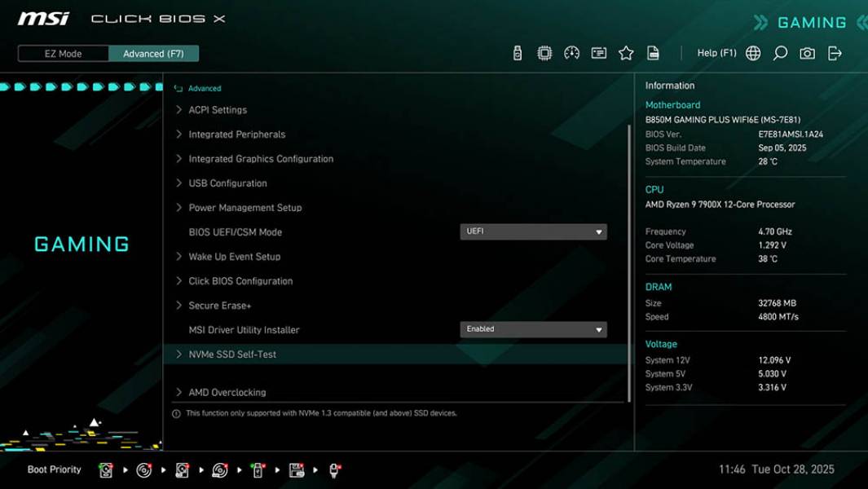Click the star Favorites icon
The width and height of the screenshot is (868, 489).
pyautogui.click(x=627, y=52)
